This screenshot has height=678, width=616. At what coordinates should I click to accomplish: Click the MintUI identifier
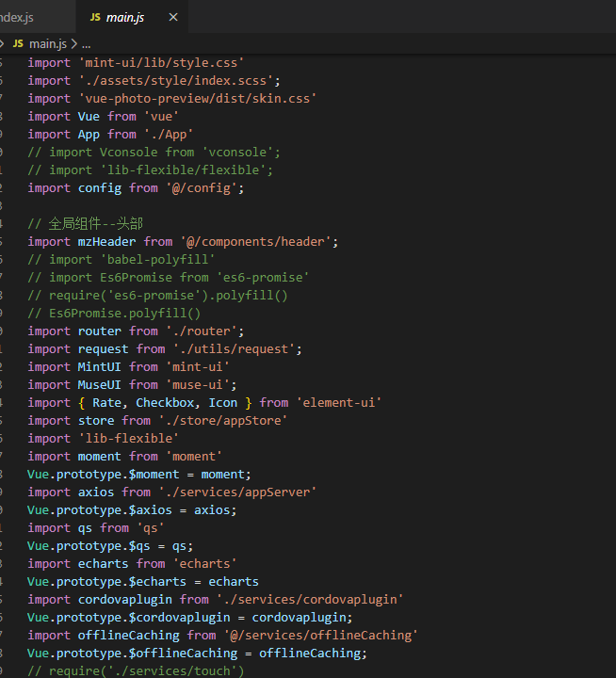pos(100,367)
